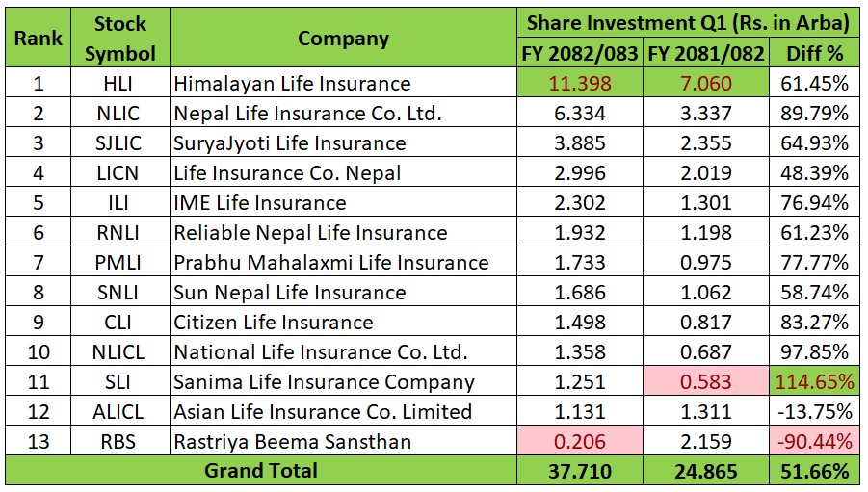The width and height of the screenshot is (868, 492).
Task: Select the Rastriya Beema Sansthan cell
Action: [x=343, y=441]
